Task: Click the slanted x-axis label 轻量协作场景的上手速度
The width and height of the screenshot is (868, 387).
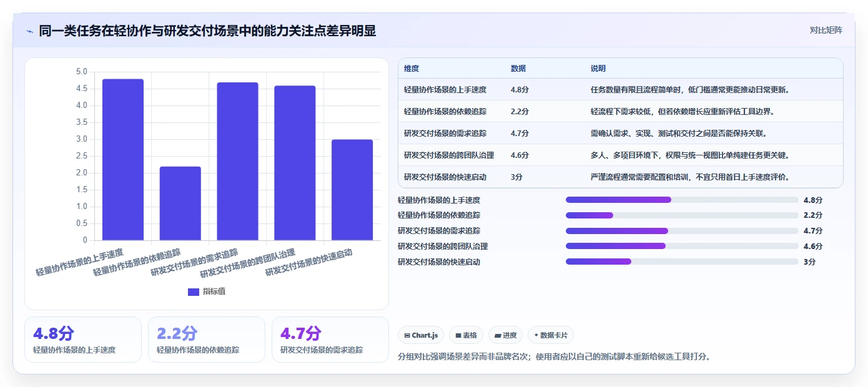Action: [x=79, y=263]
